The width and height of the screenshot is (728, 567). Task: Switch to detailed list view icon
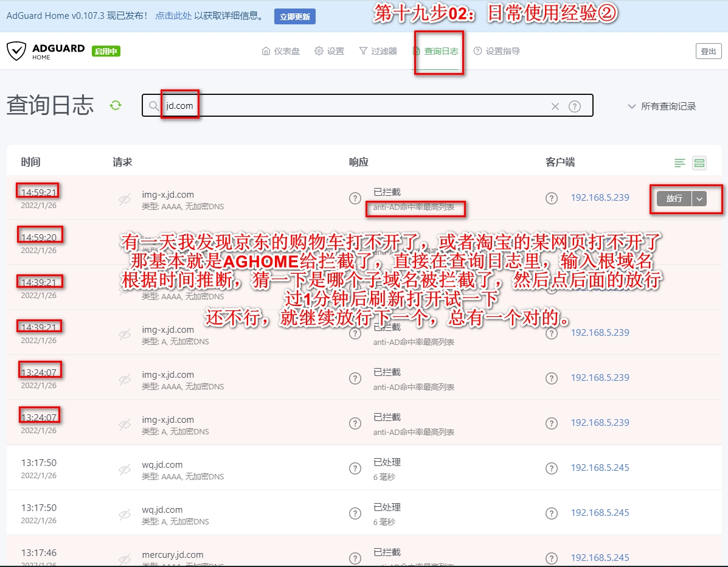[x=699, y=162]
